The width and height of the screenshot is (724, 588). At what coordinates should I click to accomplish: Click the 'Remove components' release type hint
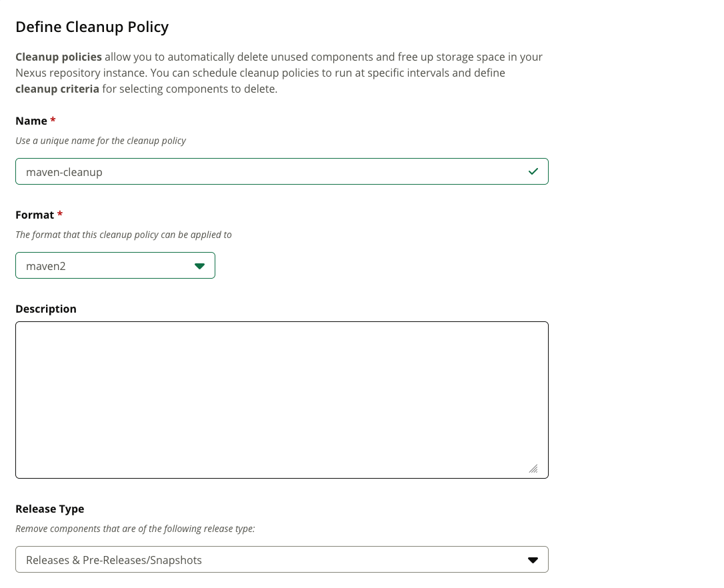135,529
